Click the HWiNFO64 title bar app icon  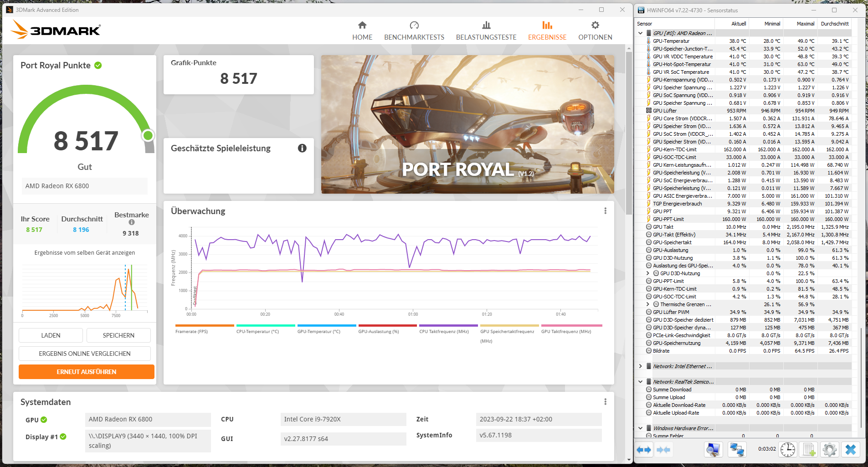[x=642, y=10]
